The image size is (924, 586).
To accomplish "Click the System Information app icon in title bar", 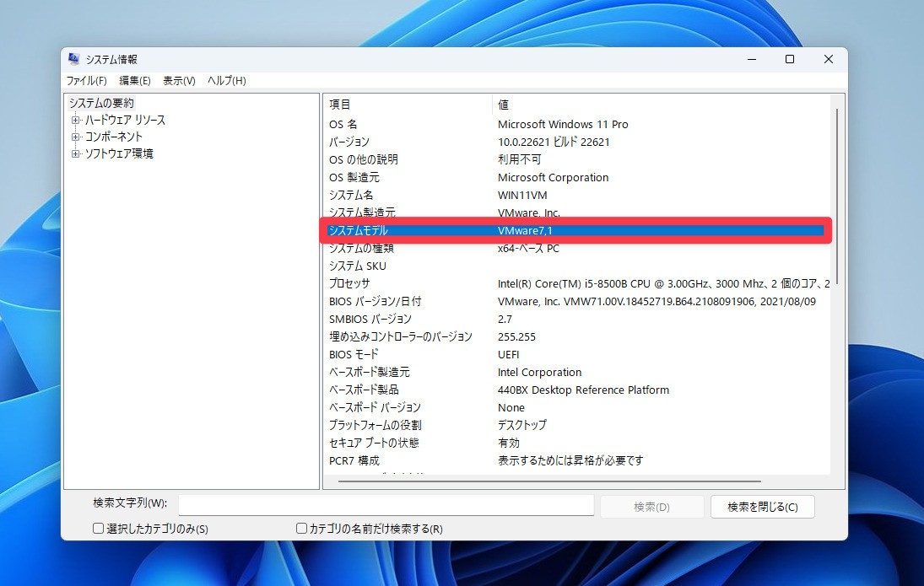I will click(x=73, y=59).
